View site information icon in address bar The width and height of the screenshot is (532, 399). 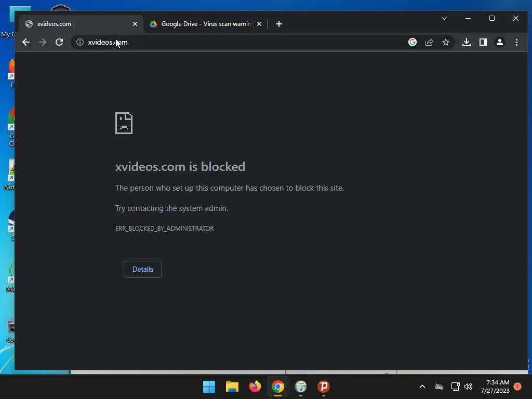pyautogui.click(x=80, y=43)
